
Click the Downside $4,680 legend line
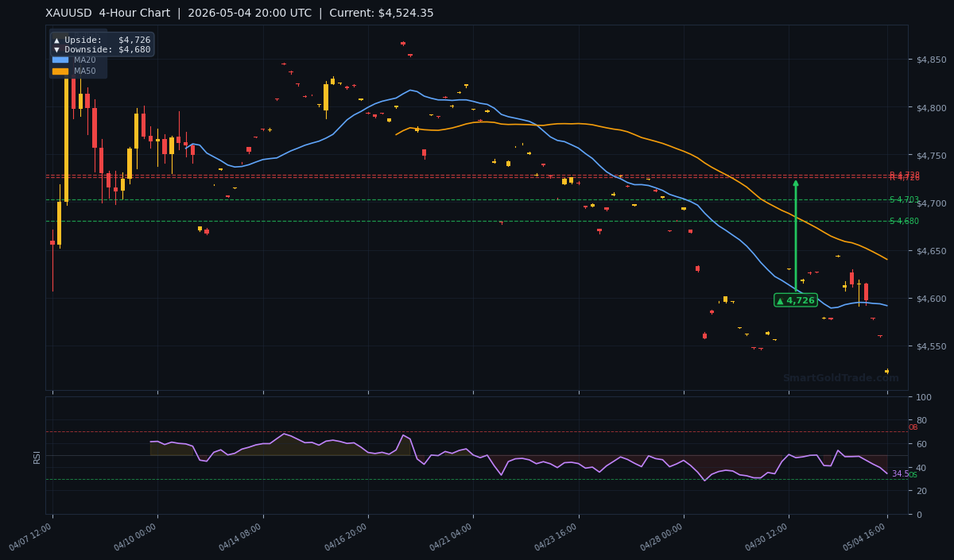pyautogui.click(x=102, y=49)
